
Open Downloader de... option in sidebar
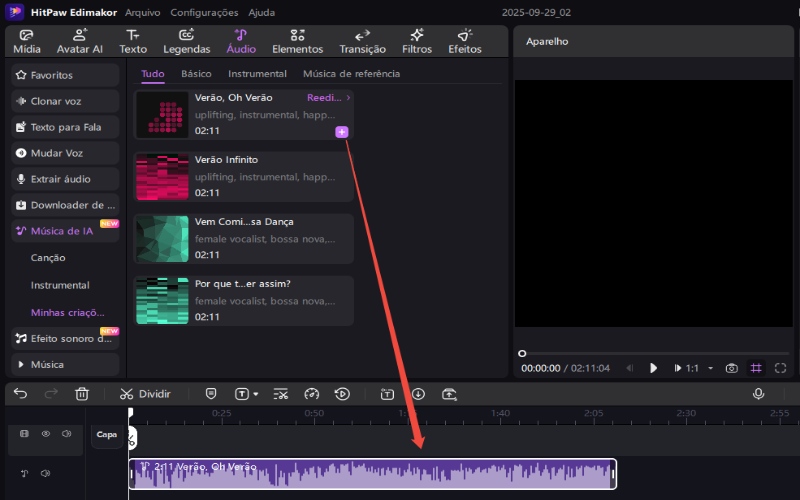(x=65, y=205)
